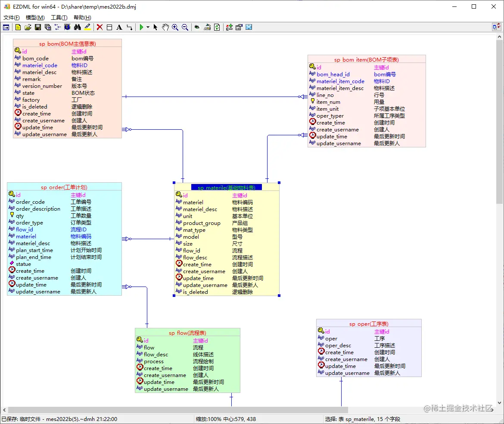This screenshot has height=424, width=504.
Task: Select the sp_materile table title
Action: 226,187
